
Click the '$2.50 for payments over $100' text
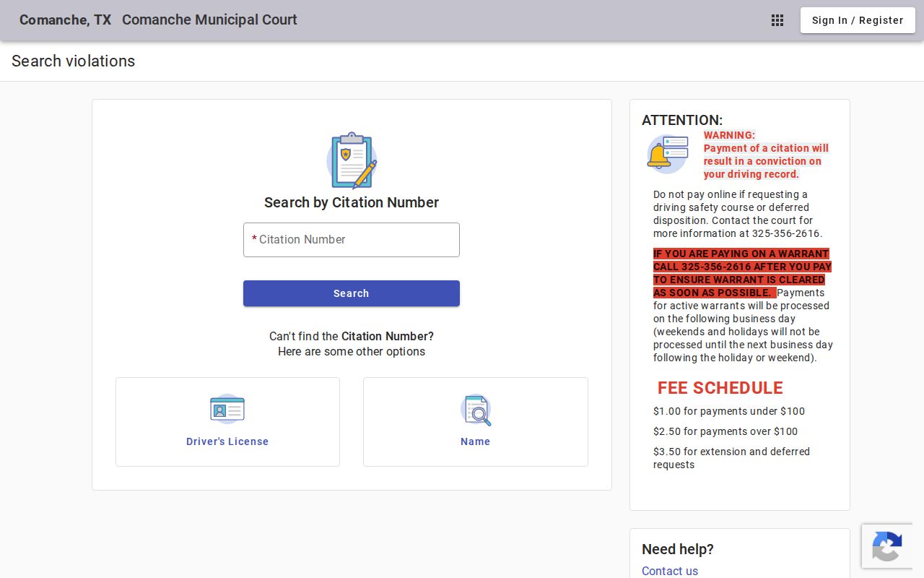(x=725, y=431)
